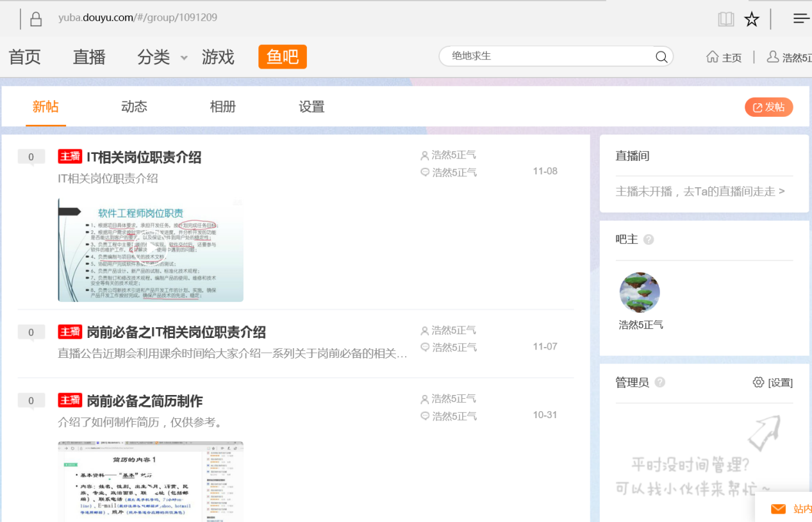Click the site lock security icon
Viewport: 812px width, 522px height.
[x=36, y=19]
